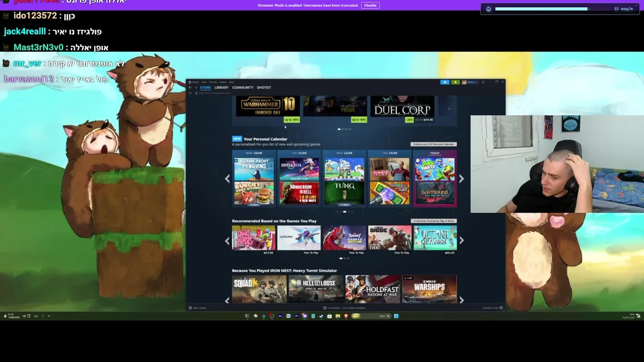
Task: Click chat username Mast3rN3v0
Action: 38,47
